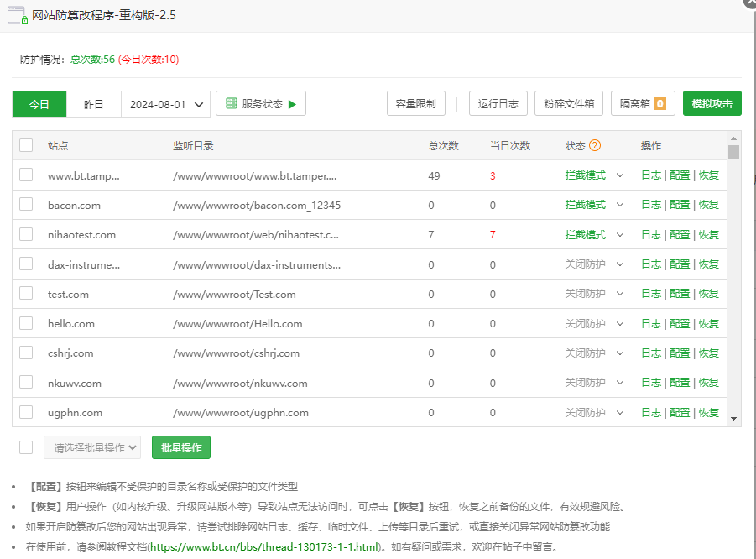The width and height of the screenshot is (756, 559).
Task: Close the dialog with the X button
Action: click(x=751, y=3)
